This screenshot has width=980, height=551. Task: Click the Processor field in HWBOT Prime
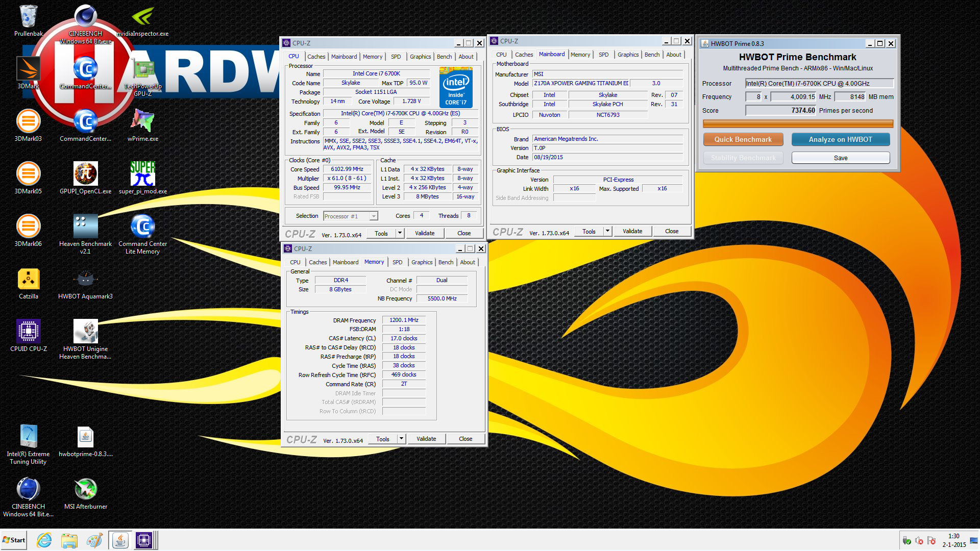pyautogui.click(x=819, y=83)
